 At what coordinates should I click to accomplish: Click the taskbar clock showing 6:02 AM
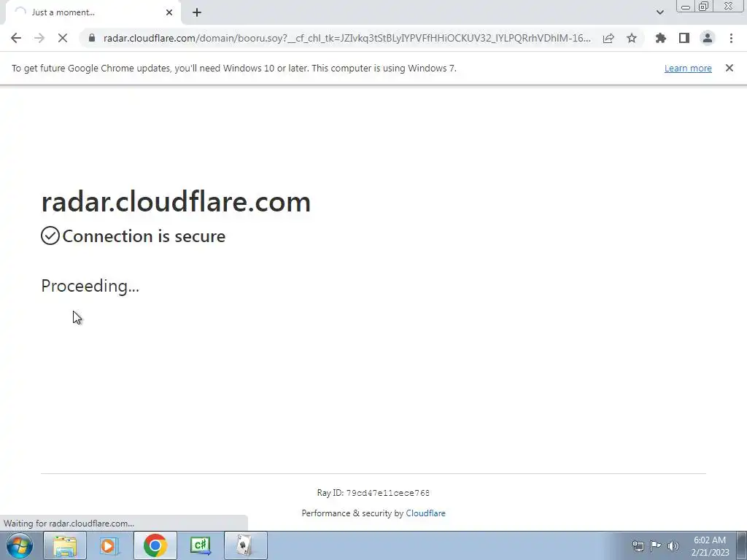[x=710, y=546]
